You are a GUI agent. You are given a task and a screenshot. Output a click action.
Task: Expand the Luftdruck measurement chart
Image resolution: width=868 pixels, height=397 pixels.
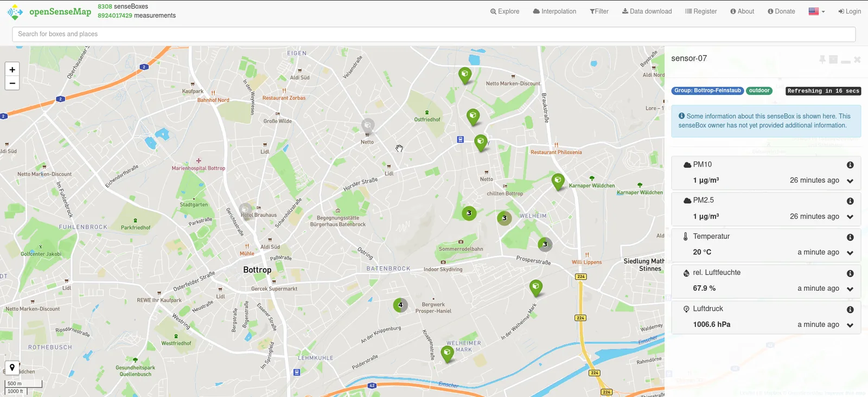pos(850,325)
